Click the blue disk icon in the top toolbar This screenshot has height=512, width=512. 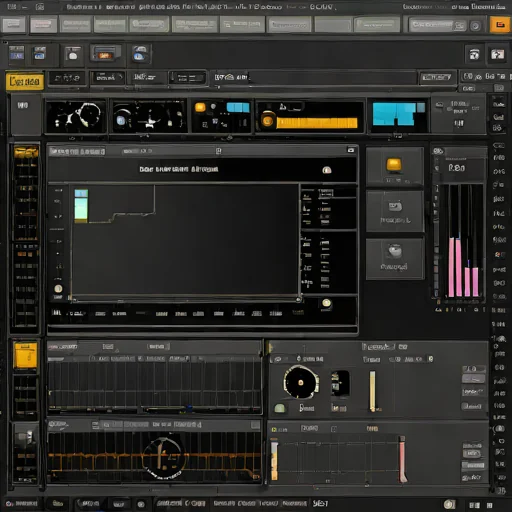click(140, 54)
